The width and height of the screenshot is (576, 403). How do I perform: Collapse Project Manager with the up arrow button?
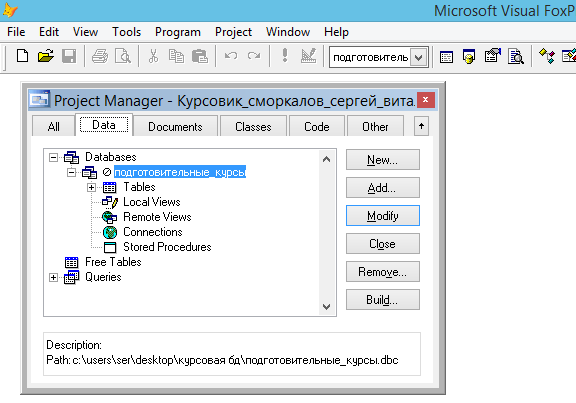click(421, 126)
